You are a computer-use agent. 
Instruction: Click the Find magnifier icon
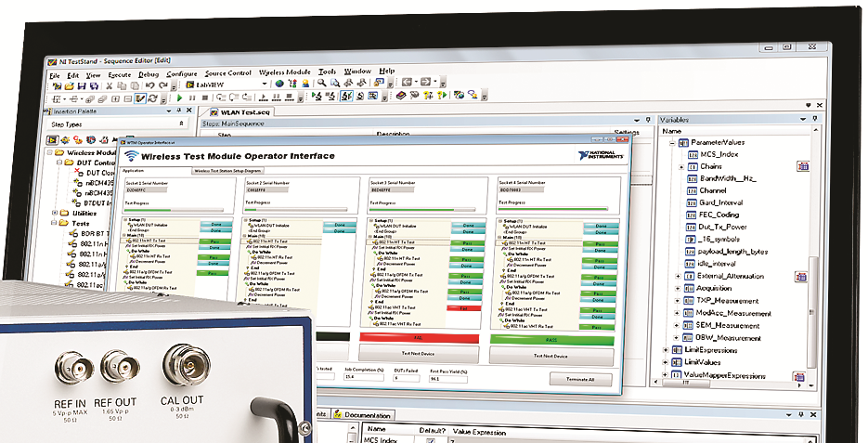(321, 84)
